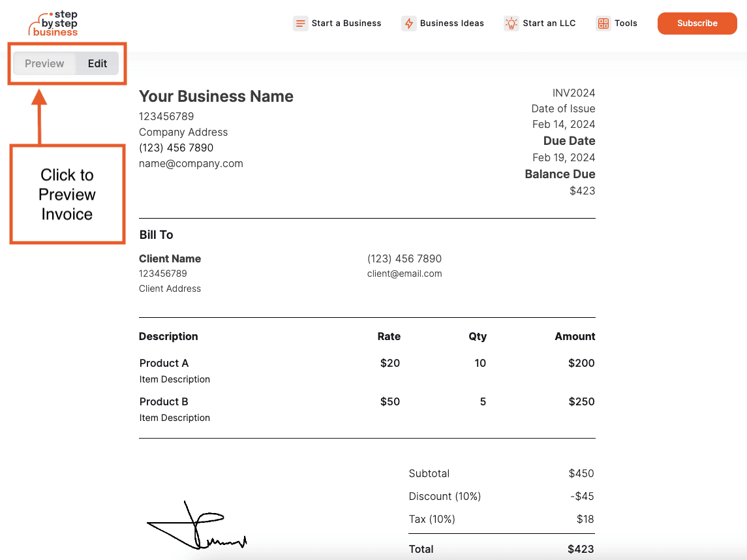Click the grid icon beside Tools
The image size is (747, 560).
pyautogui.click(x=603, y=23)
